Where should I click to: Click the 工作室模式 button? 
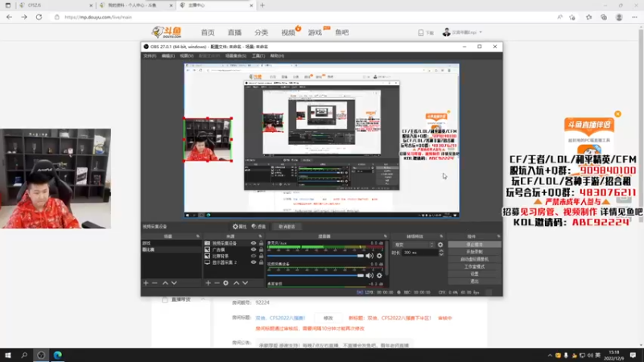point(474,267)
